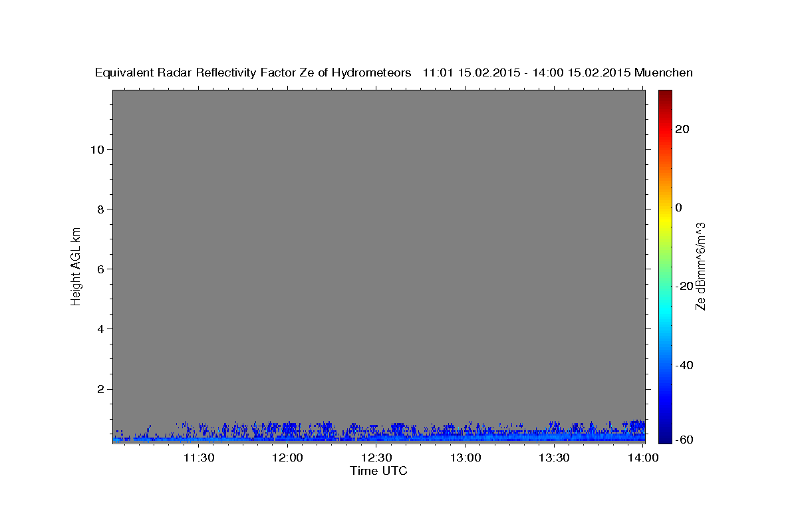Click the 'Time UTC' axis label

coord(378,471)
